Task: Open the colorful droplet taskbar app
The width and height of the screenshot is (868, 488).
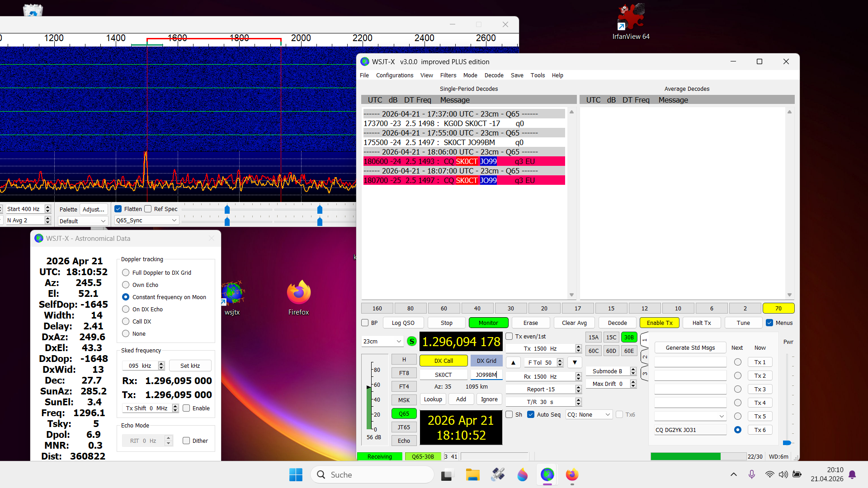Action: pyautogui.click(x=523, y=474)
